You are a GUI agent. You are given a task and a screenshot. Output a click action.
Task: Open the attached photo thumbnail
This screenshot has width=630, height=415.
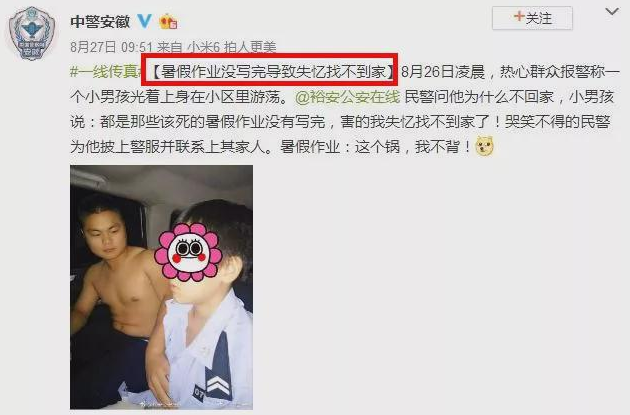pyautogui.click(x=162, y=287)
